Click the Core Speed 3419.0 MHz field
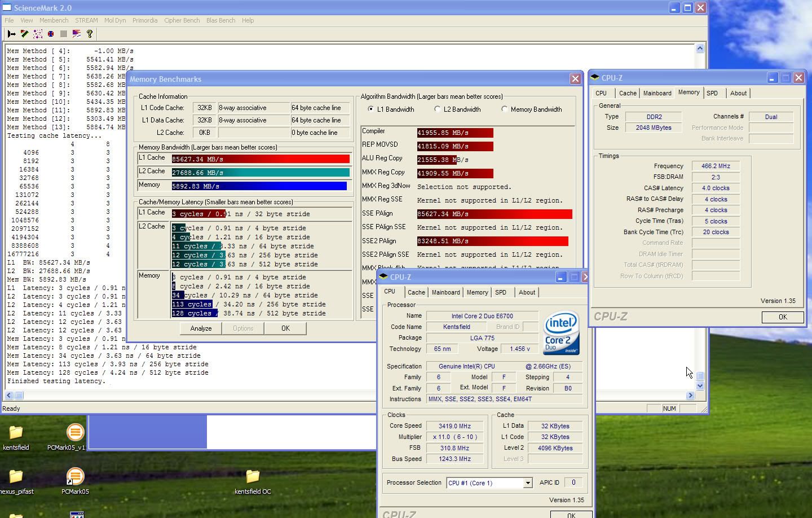 (x=454, y=426)
